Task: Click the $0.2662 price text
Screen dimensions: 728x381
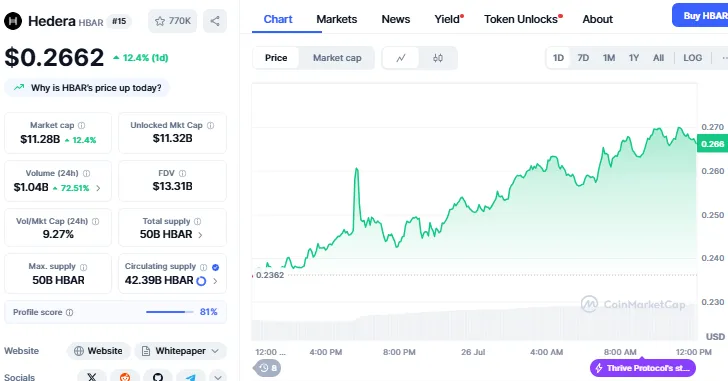Action: [x=54, y=58]
